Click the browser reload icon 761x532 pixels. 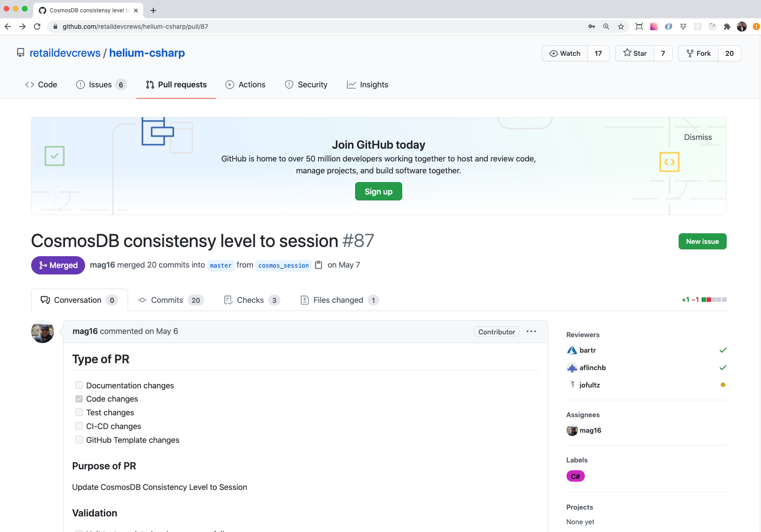37,27
